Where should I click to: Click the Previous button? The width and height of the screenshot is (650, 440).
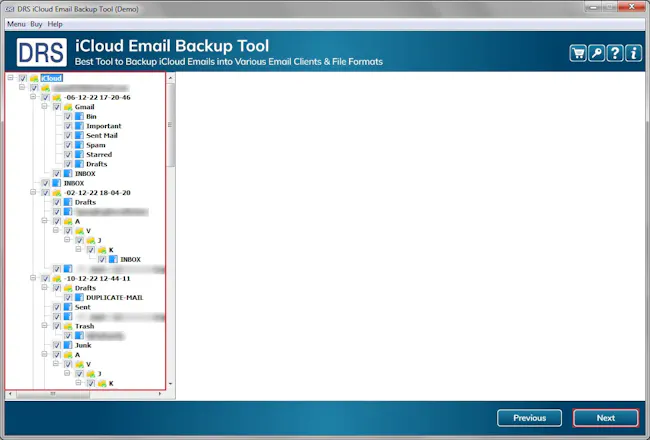point(529,418)
